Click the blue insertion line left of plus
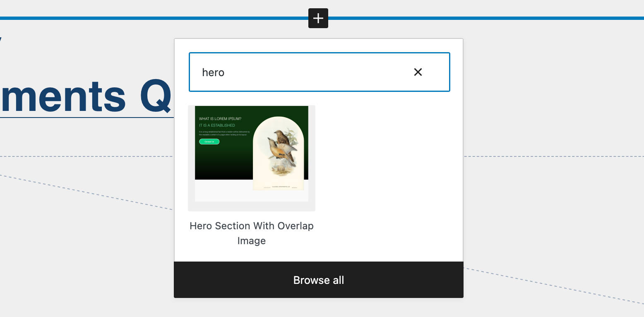The width and height of the screenshot is (644, 317). click(153, 18)
